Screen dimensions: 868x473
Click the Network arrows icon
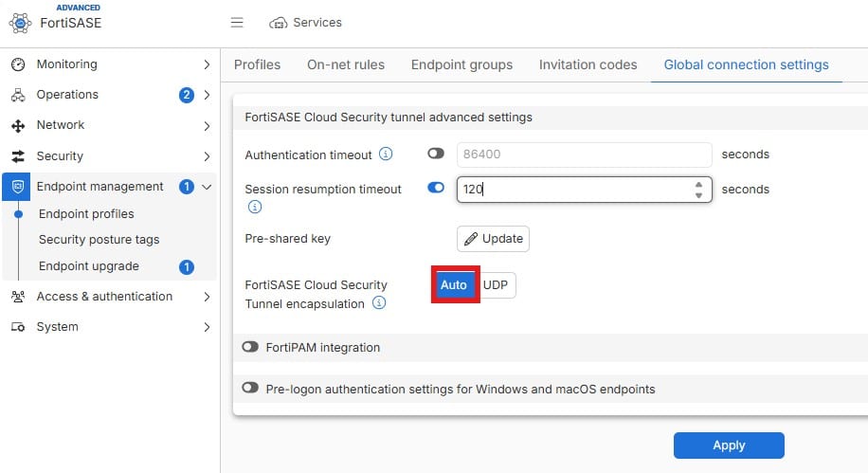18,126
